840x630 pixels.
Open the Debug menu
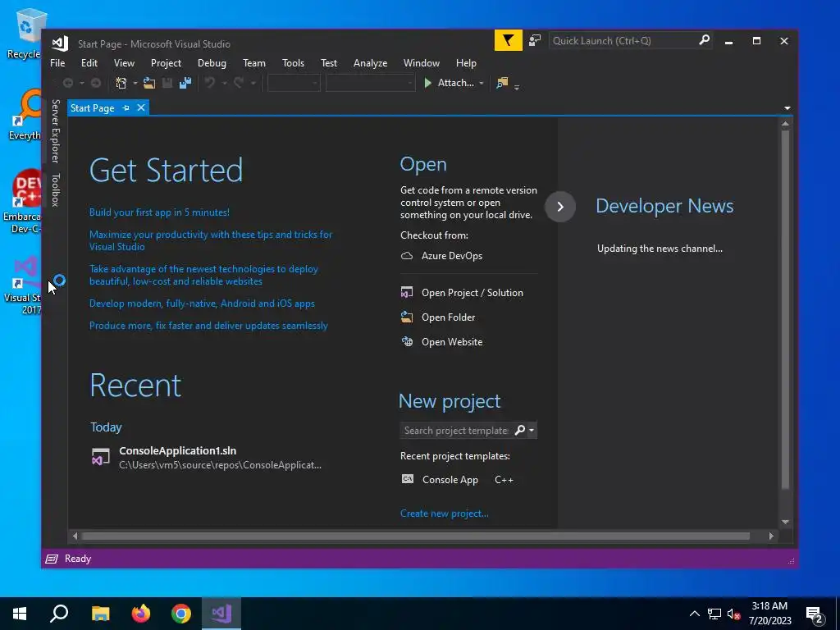pos(212,63)
